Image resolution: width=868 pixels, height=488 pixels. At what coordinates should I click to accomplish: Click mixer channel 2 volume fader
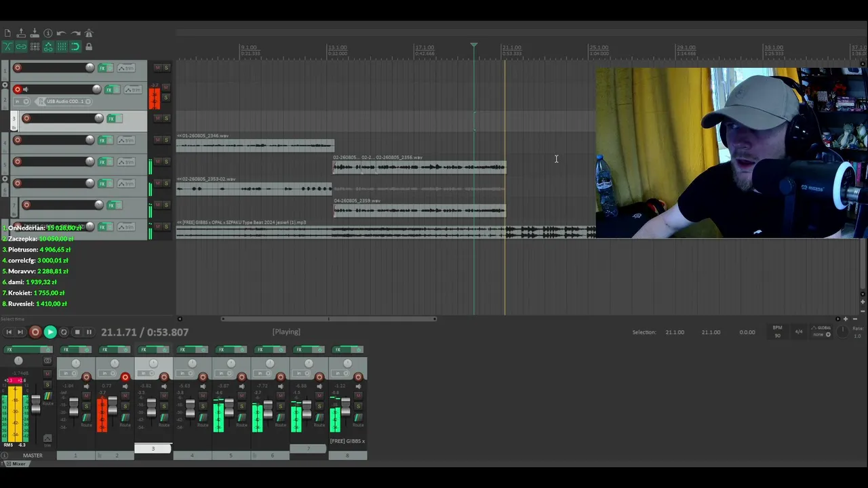click(x=112, y=406)
